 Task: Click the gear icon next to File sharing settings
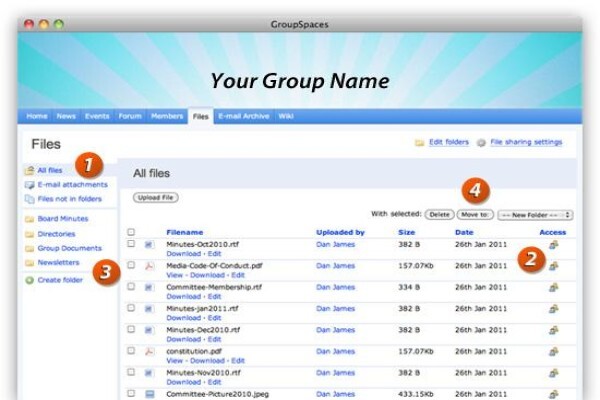click(x=481, y=143)
